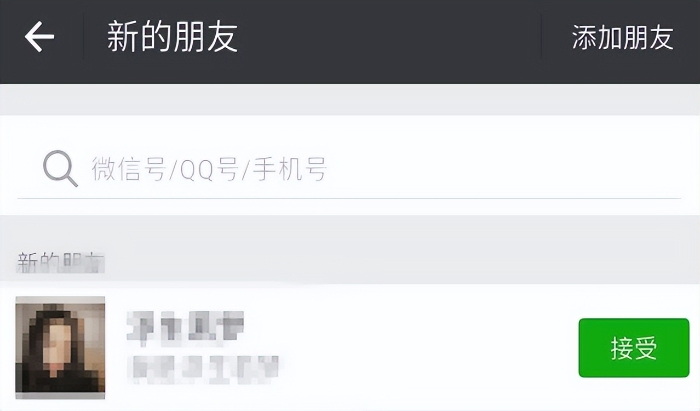Go back using the left arrow
Screen dimensions: 700x411
click(39, 37)
